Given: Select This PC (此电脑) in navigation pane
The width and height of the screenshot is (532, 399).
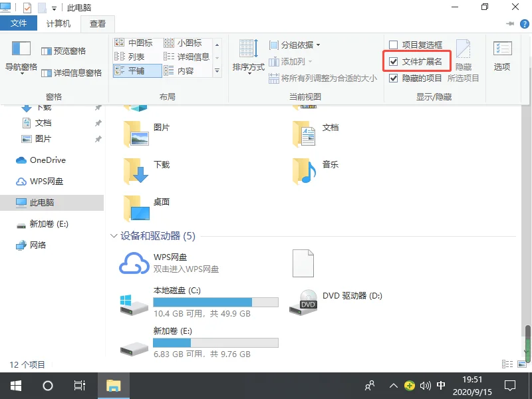Looking at the screenshot, I should (x=52, y=203).
